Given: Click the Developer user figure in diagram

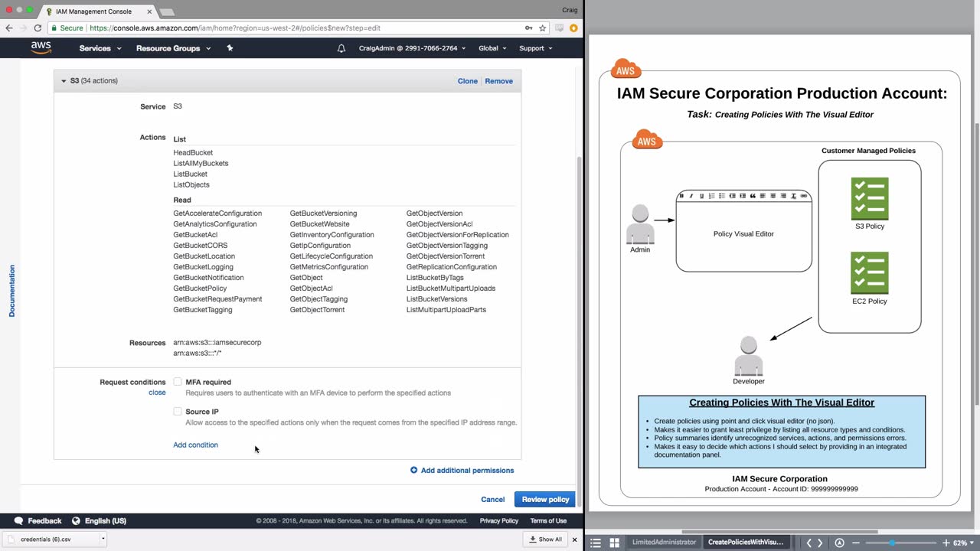Looking at the screenshot, I should tap(749, 356).
